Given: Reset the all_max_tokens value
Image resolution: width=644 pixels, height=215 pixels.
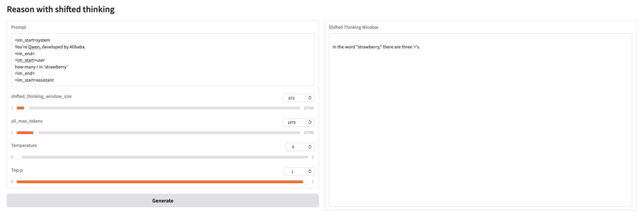Looking at the screenshot, I should 310,122.
